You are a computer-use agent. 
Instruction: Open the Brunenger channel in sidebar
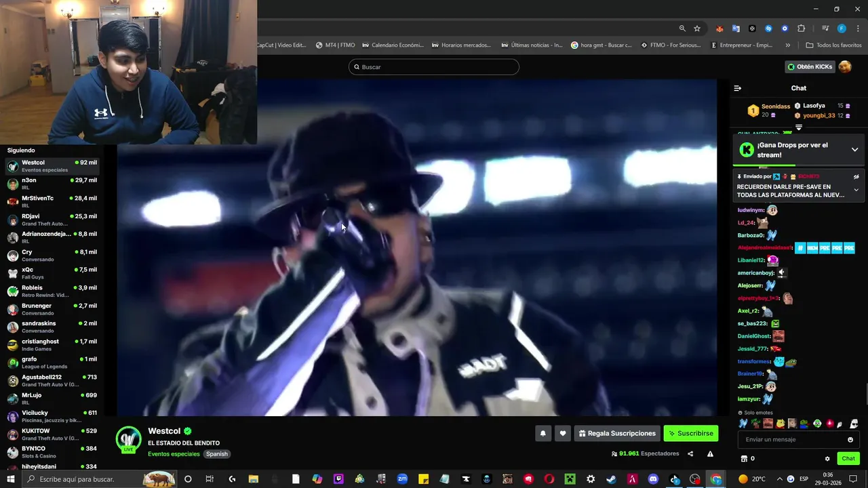52,309
